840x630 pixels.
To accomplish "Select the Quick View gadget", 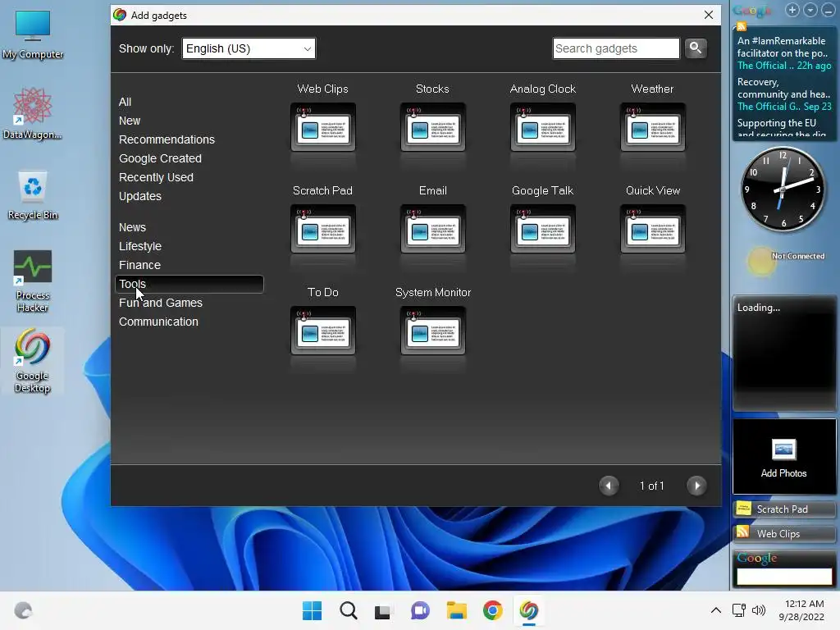I will pos(652,229).
